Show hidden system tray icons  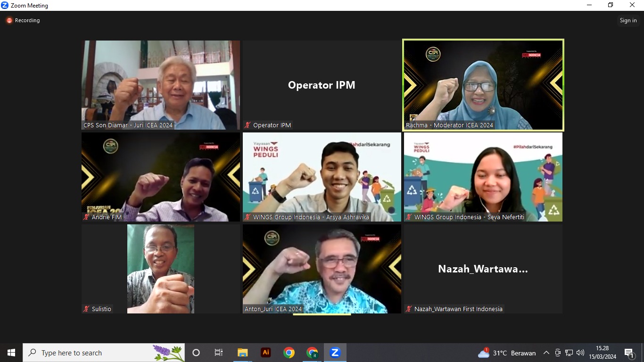(x=546, y=353)
